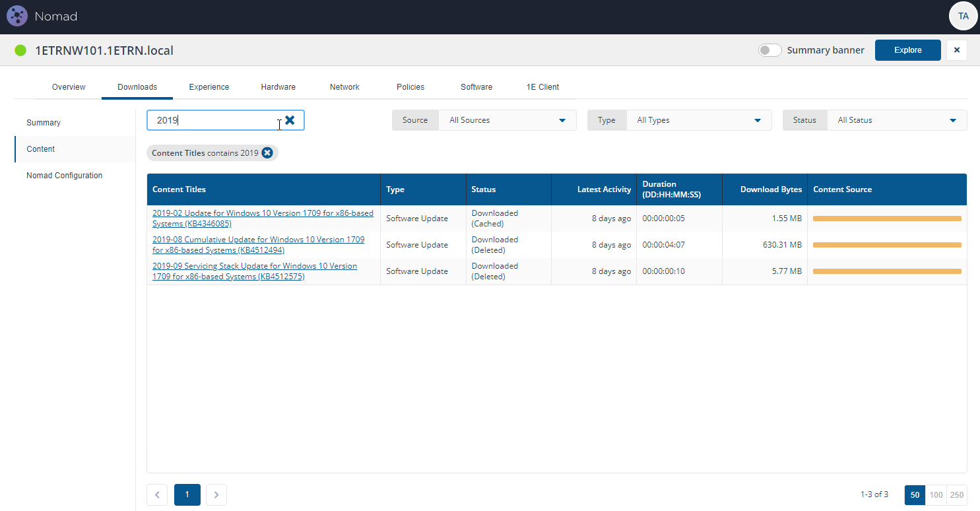
Task: Toggle the Summary banner switch
Action: 769,50
